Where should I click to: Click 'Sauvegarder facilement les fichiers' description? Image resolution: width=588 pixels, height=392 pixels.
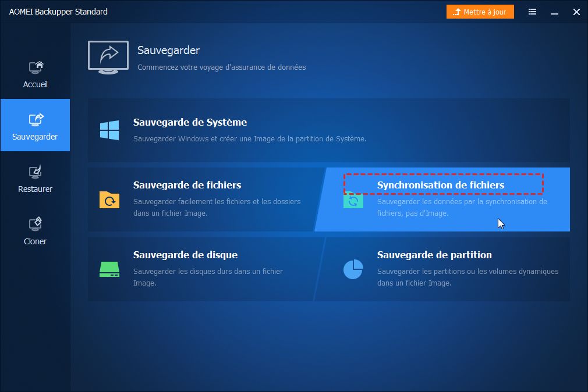[x=217, y=207]
